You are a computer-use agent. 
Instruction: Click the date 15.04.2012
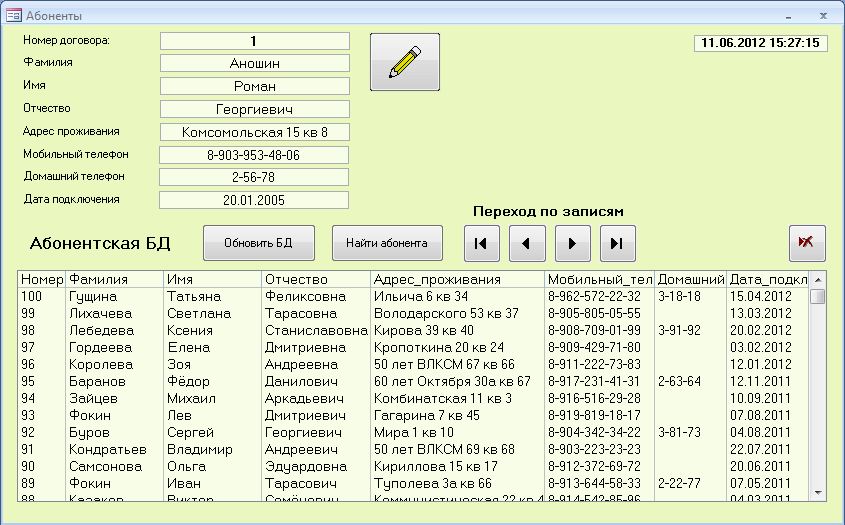click(x=760, y=296)
